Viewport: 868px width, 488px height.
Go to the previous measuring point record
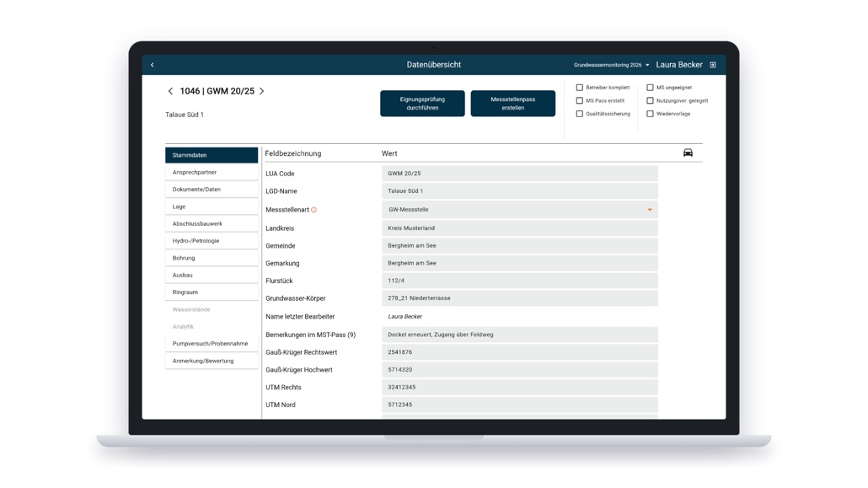tap(170, 91)
